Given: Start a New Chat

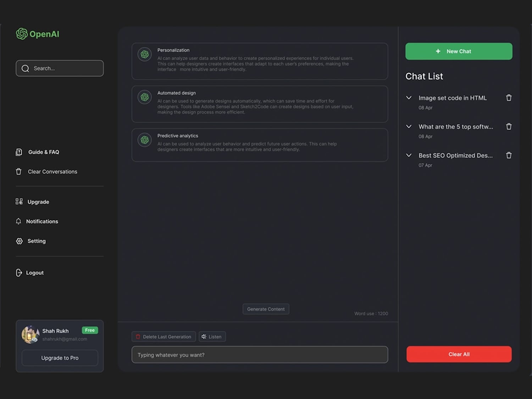Looking at the screenshot, I should pos(459,51).
